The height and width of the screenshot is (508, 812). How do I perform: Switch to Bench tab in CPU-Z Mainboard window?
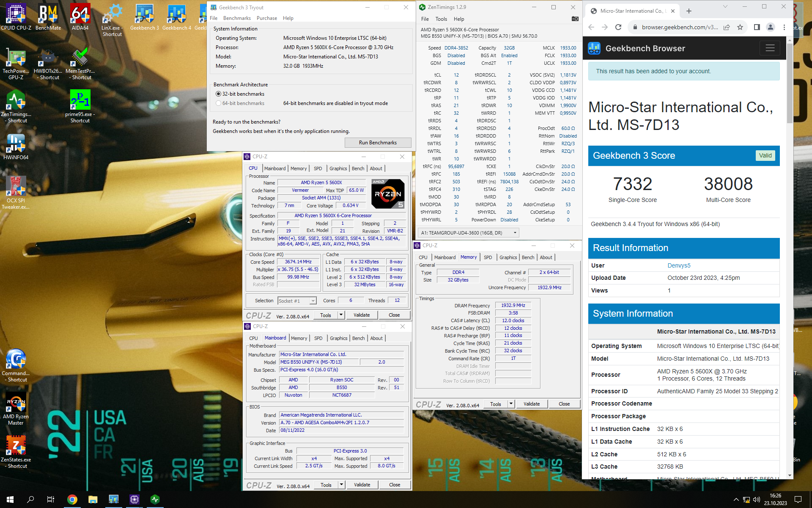coord(359,338)
